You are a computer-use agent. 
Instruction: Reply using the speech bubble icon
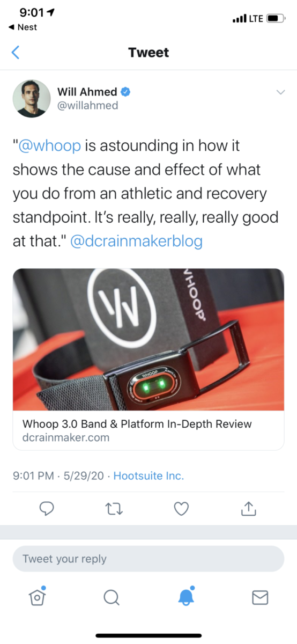pyautogui.click(x=47, y=508)
